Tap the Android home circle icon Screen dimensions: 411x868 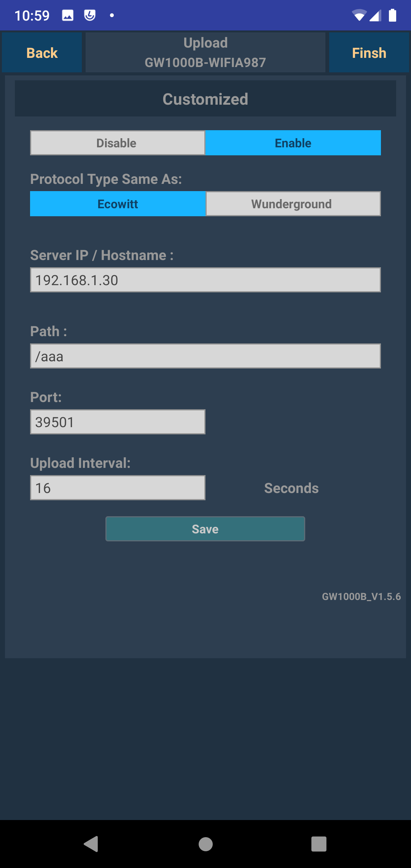[205, 844]
